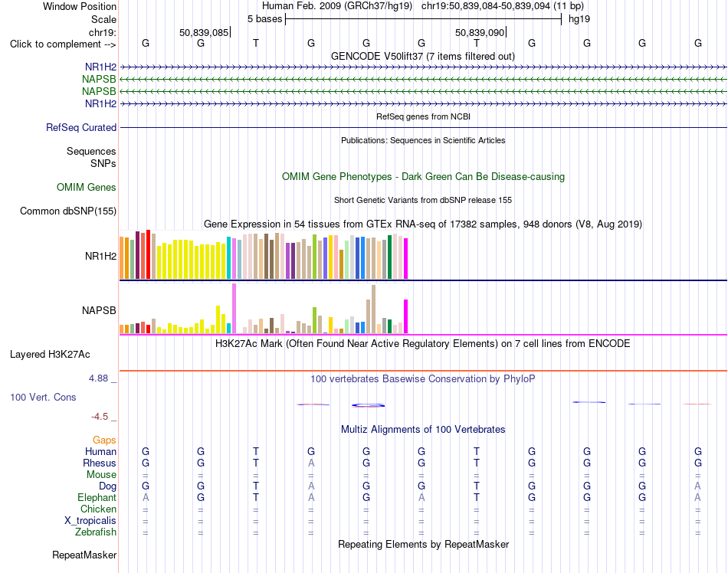Open 'RefSeq genes from NCBI' track title
Screen dimensions: 728x573
click(423, 116)
